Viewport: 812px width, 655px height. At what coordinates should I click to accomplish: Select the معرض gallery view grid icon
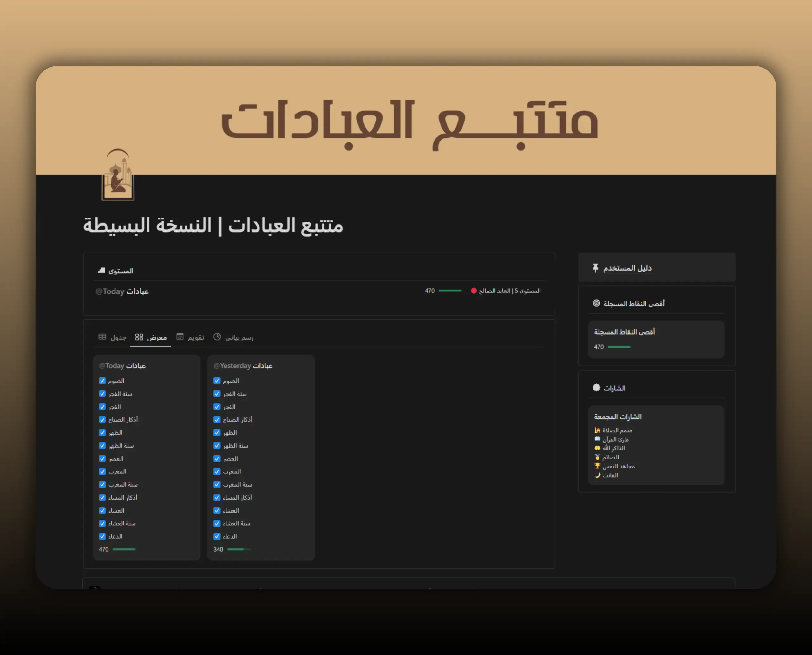(139, 337)
